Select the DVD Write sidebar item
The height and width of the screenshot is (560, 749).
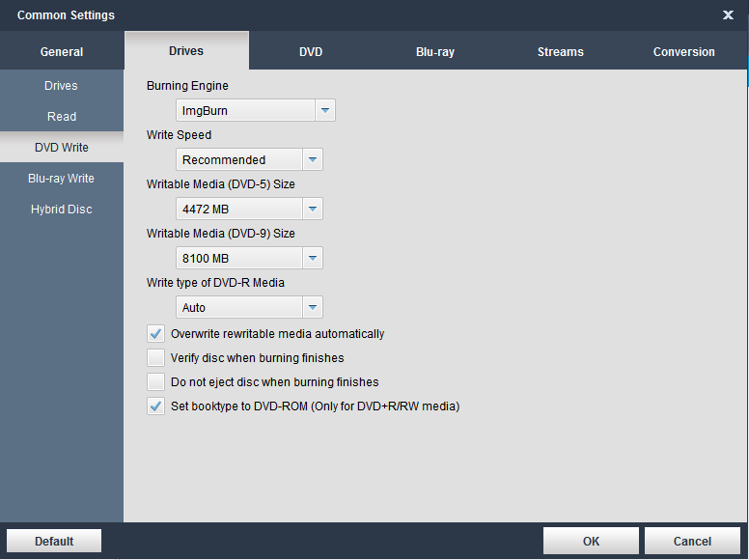pos(61,147)
